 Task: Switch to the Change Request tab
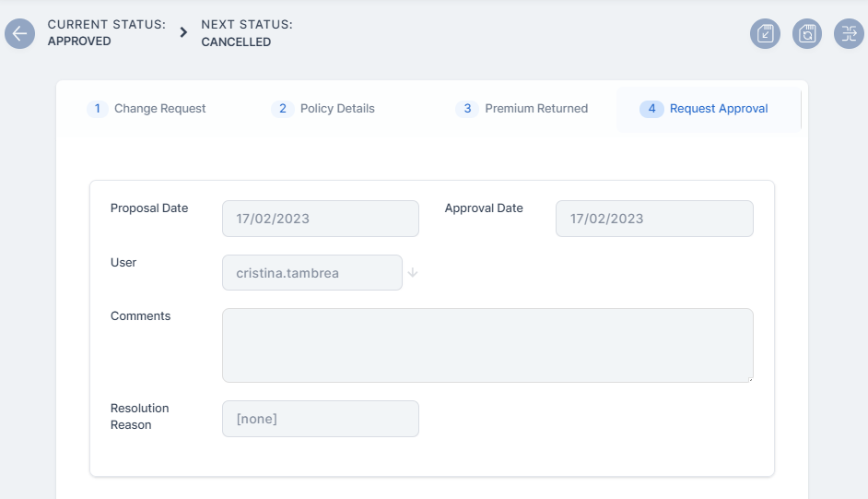click(147, 109)
